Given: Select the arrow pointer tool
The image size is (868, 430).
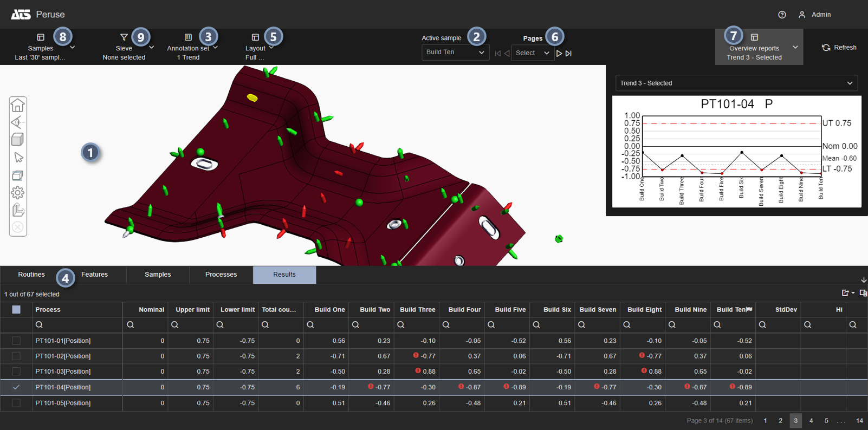Looking at the screenshot, I should coord(18,158).
